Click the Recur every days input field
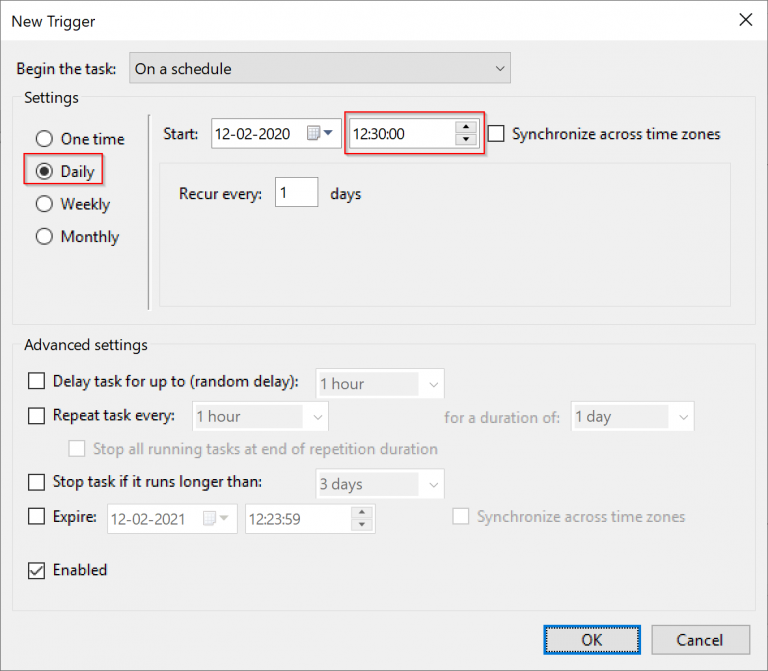 click(296, 192)
